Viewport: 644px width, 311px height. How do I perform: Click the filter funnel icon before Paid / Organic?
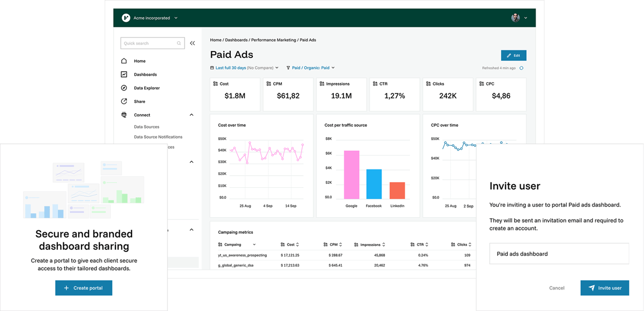(287, 68)
